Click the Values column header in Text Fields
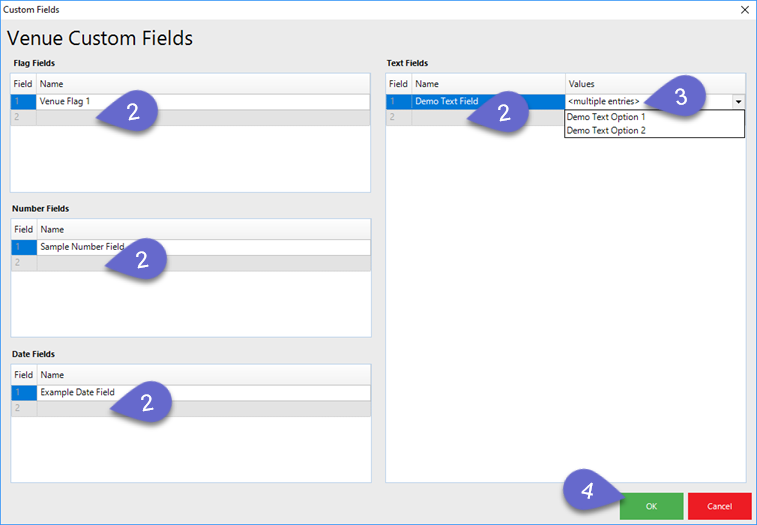 [654, 85]
